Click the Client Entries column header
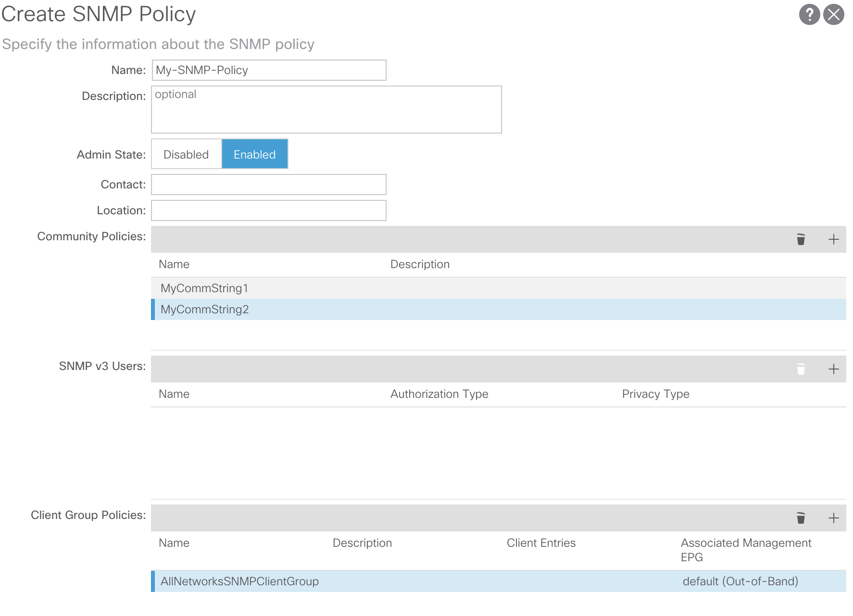The width and height of the screenshot is (853, 616). pos(541,543)
